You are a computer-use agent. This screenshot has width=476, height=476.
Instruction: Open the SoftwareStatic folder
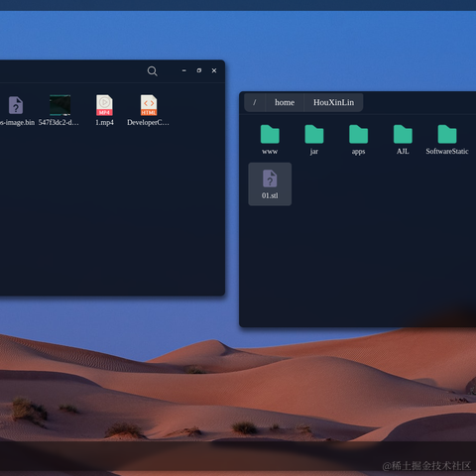pos(447,134)
